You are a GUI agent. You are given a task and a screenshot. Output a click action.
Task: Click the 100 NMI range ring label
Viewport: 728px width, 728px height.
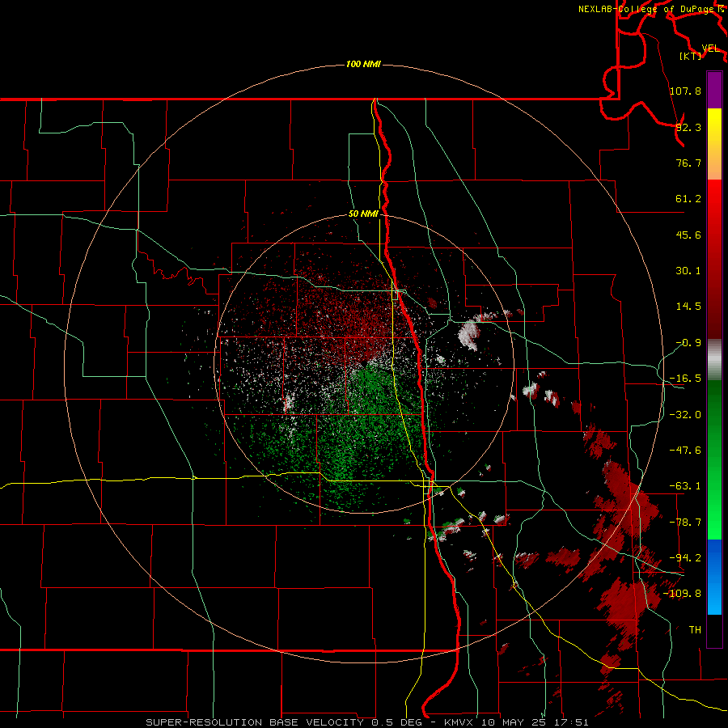tap(363, 64)
